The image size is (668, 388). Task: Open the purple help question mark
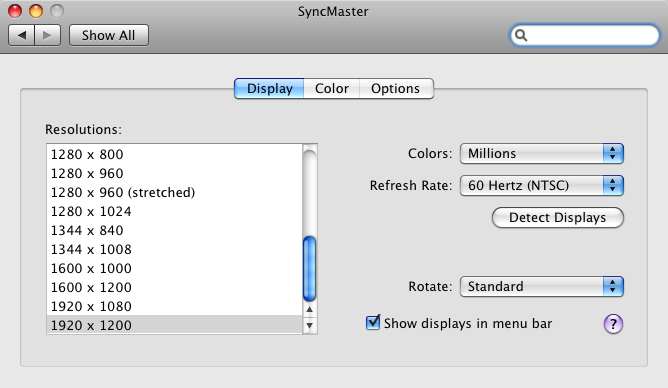(613, 324)
